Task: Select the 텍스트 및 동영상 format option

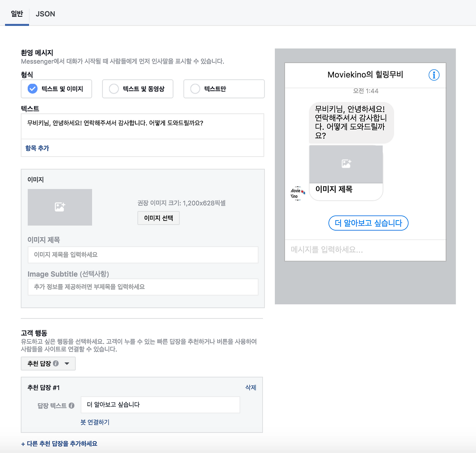Action: click(114, 89)
